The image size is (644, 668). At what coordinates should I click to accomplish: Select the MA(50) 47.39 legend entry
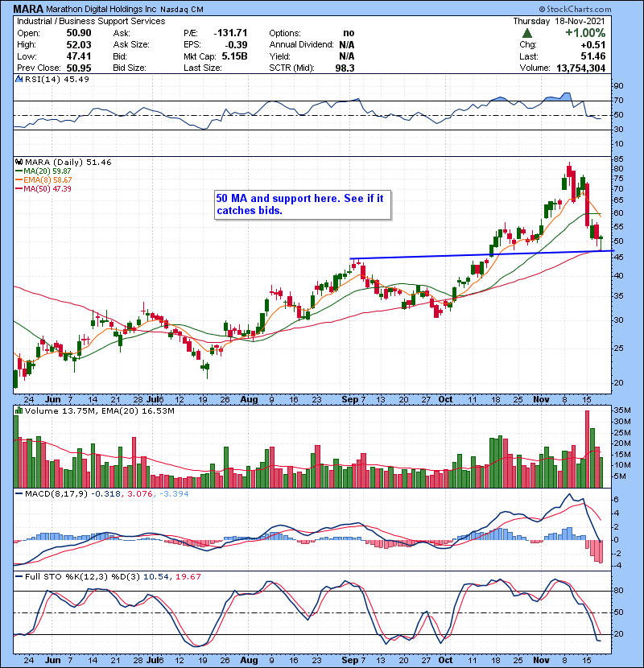[x=44, y=189]
